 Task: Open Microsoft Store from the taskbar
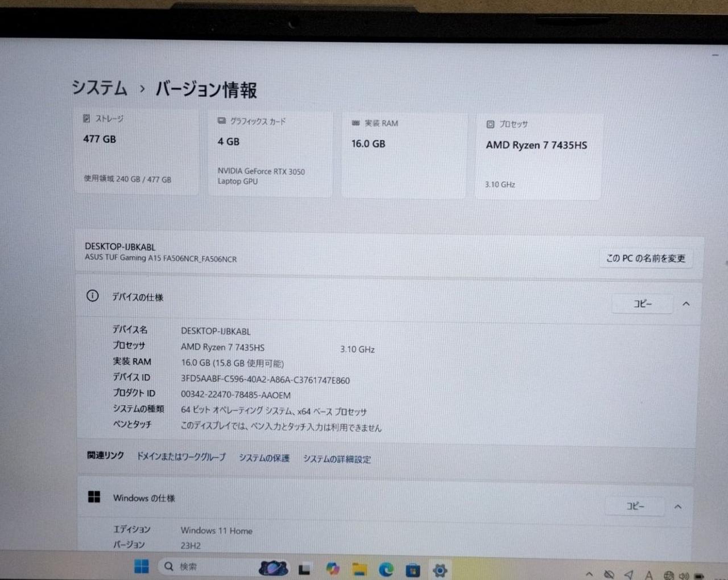click(413, 570)
